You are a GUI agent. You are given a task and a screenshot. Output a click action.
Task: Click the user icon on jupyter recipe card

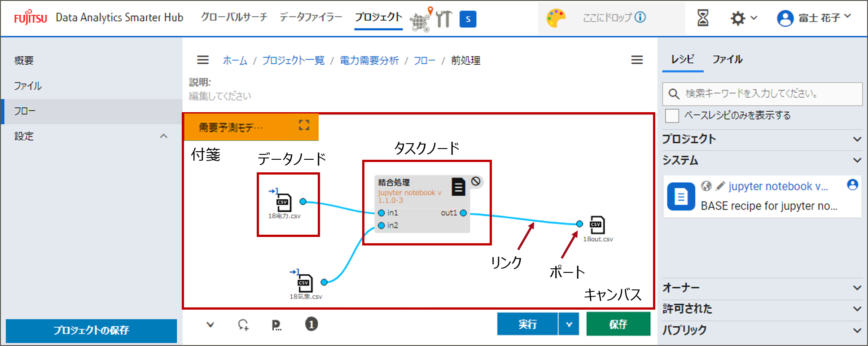coord(852,184)
